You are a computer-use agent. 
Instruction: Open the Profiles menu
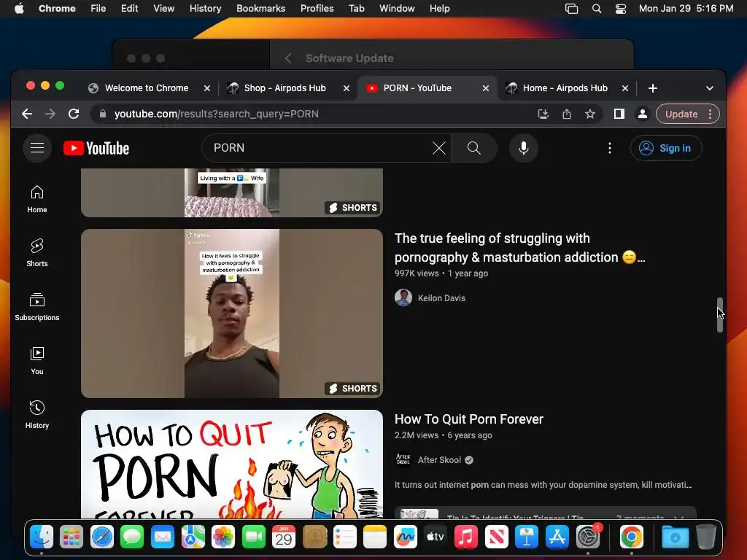coord(317,9)
